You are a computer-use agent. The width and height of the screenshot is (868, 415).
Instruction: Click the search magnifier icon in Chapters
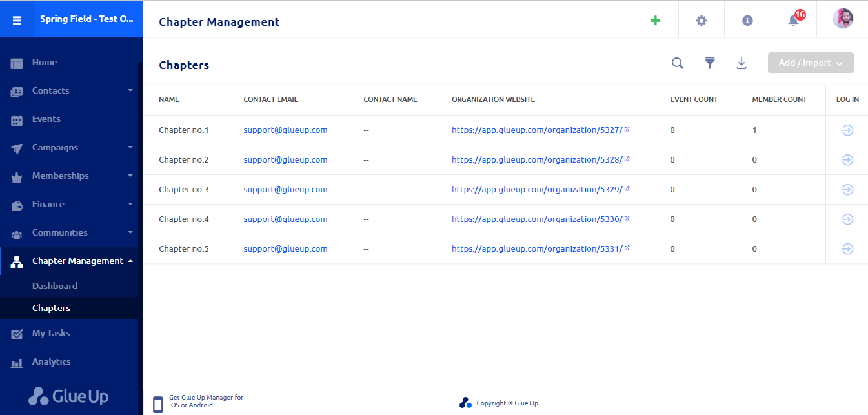tap(678, 63)
